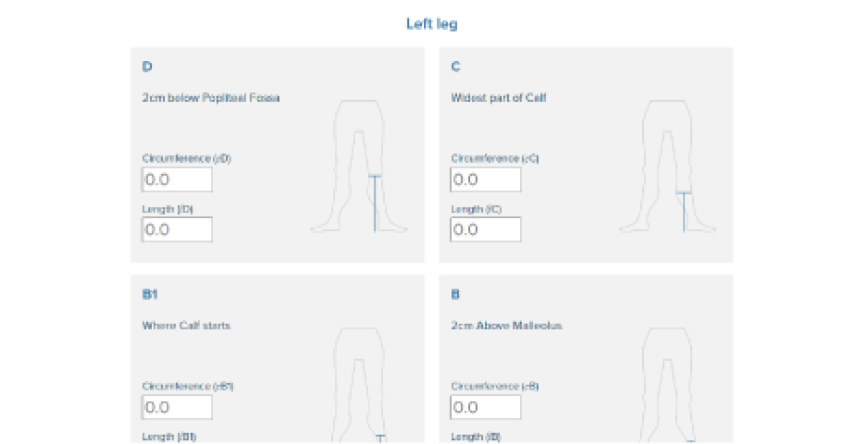Click the leg diagram in panel D
868x444 pixels.
point(359,166)
